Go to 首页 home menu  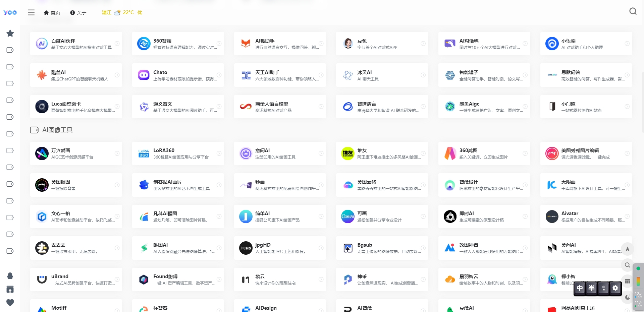[x=52, y=13]
